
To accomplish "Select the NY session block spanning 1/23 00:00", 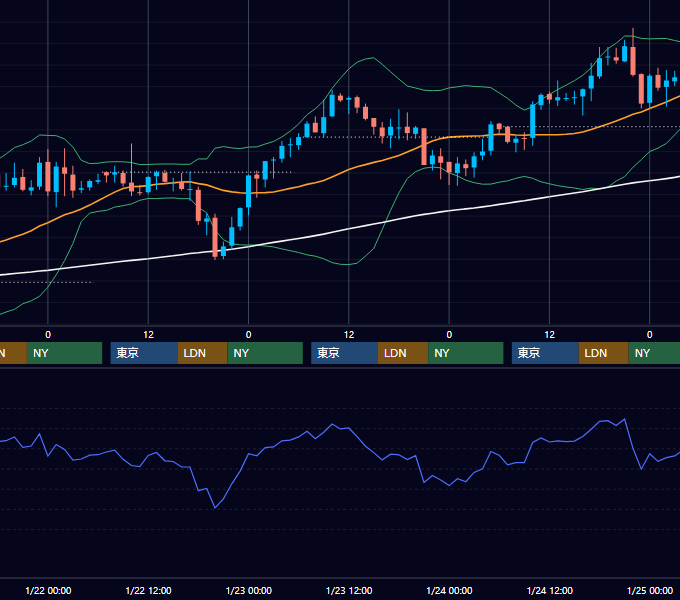I will 265,353.
